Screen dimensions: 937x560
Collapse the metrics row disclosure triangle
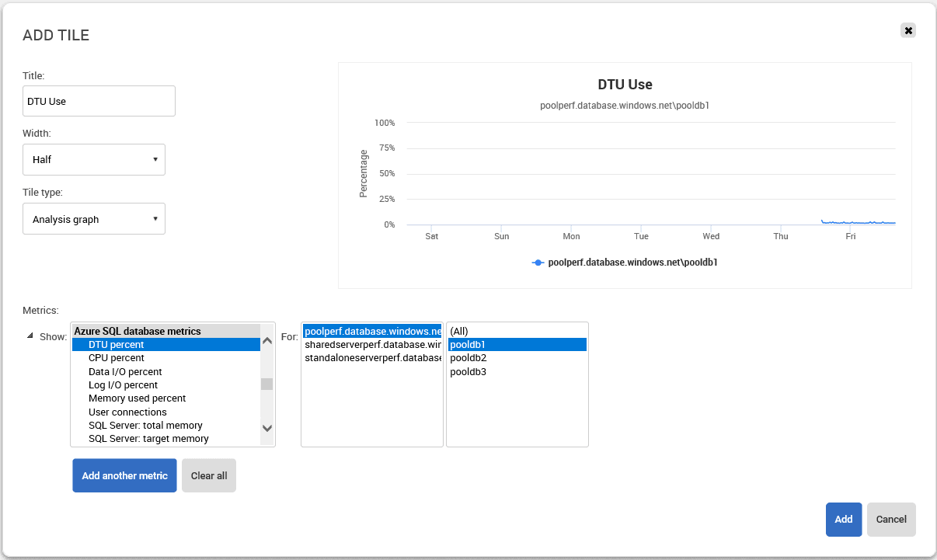[x=30, y=336]
